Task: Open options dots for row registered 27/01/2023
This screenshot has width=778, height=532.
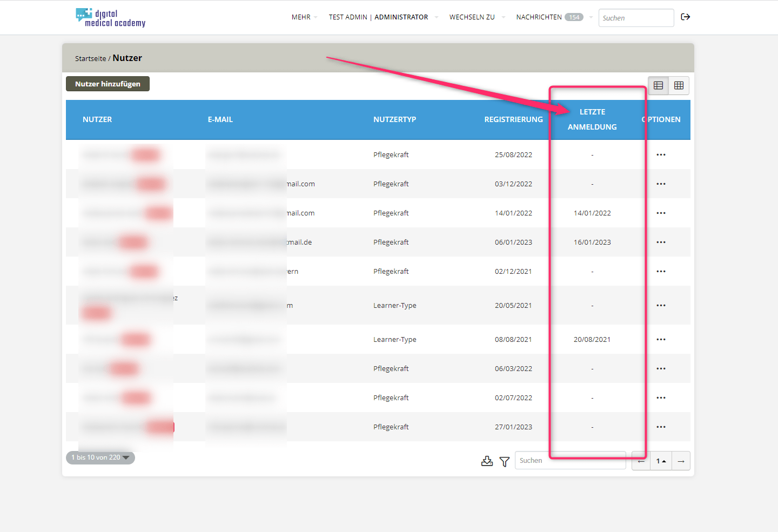Action: 661,427
